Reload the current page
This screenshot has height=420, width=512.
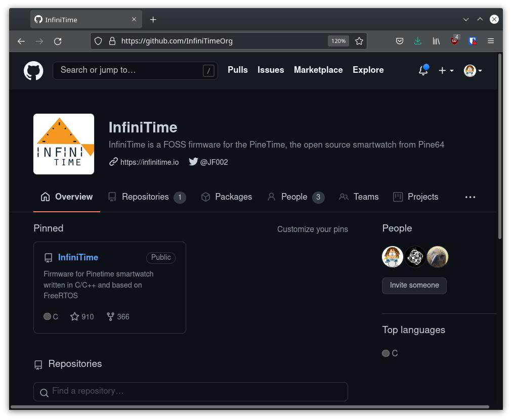tap(58, 41)
